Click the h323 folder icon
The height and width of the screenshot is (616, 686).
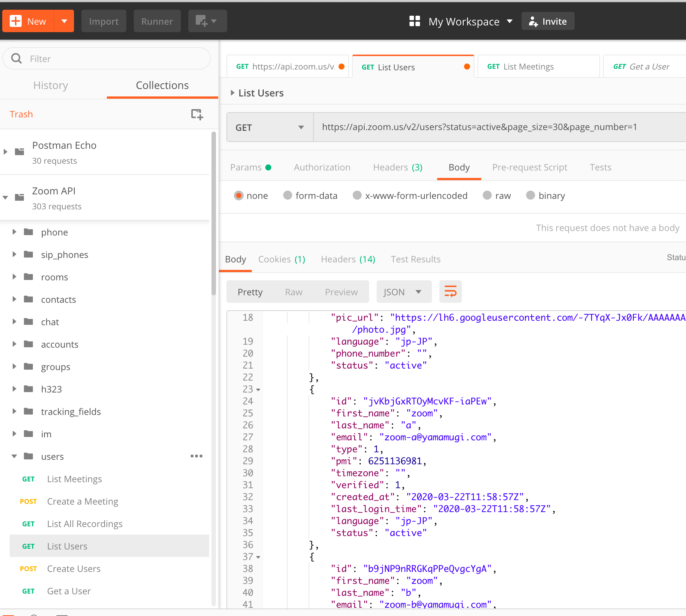tap(28, 389)
